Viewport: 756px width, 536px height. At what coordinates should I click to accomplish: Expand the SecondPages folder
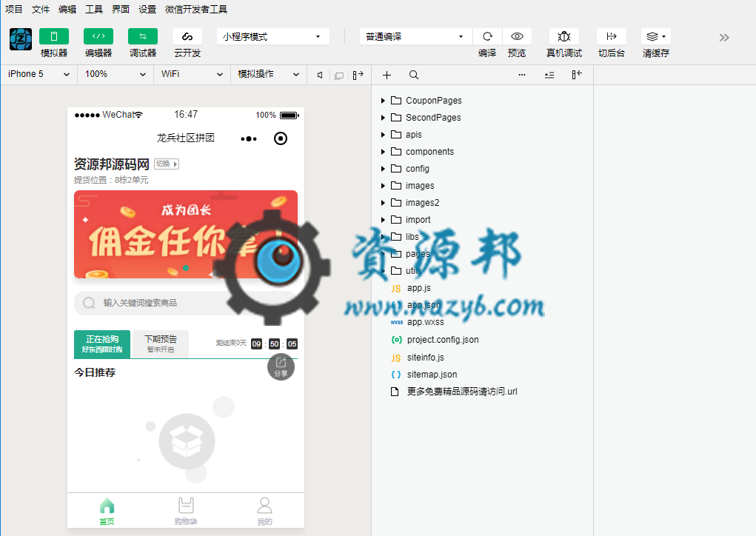pos(383,118)
